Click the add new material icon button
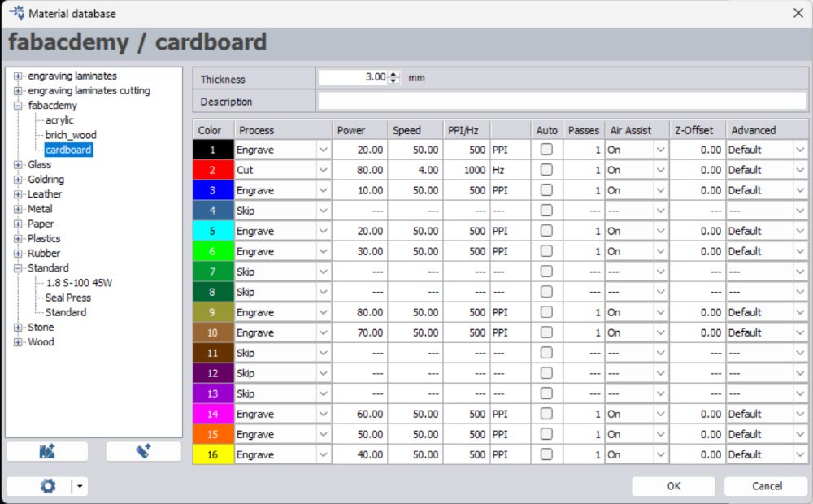This screenshot has height=504, width=813. pos(144,452)
